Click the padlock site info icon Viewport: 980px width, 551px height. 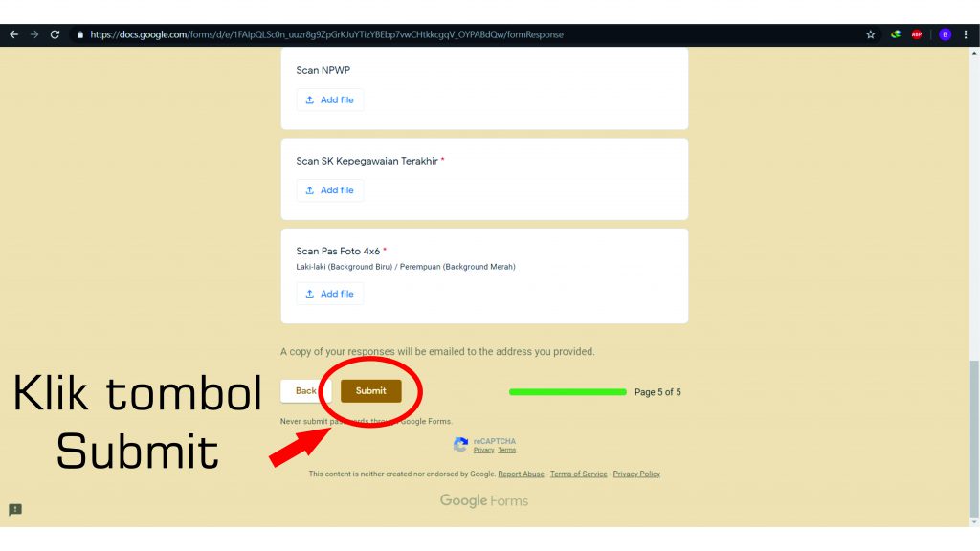coord(80,34)
